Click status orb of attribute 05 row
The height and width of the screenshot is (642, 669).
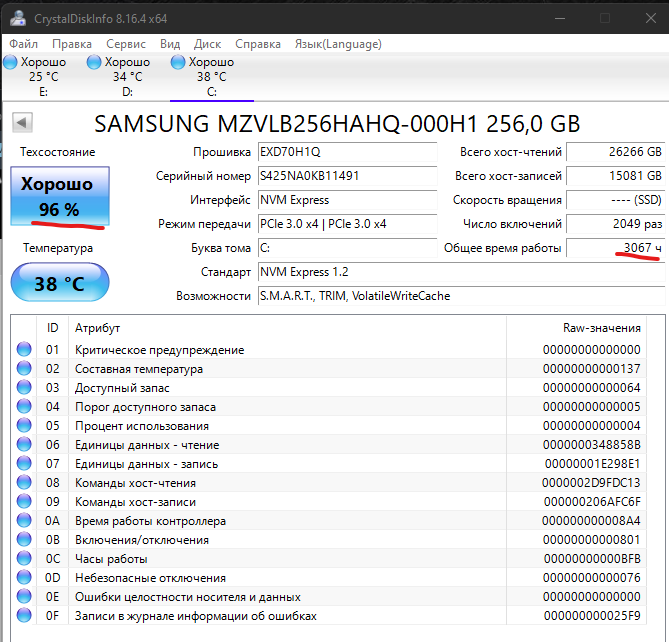24,425
